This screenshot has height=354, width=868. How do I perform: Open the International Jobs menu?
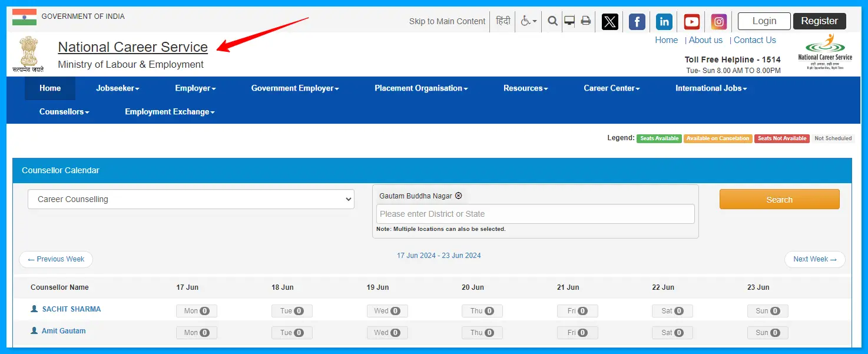pyautogui.click(x=711, y=88)
